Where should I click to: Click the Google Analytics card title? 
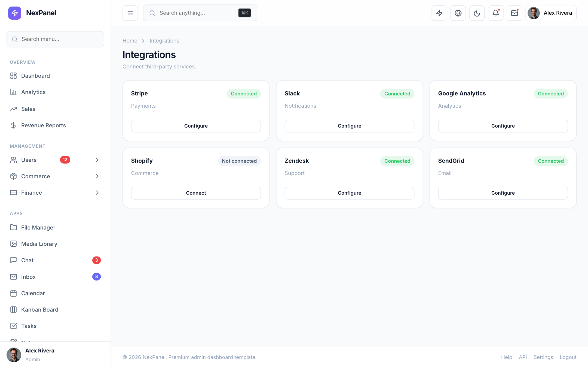coord(462,93)
